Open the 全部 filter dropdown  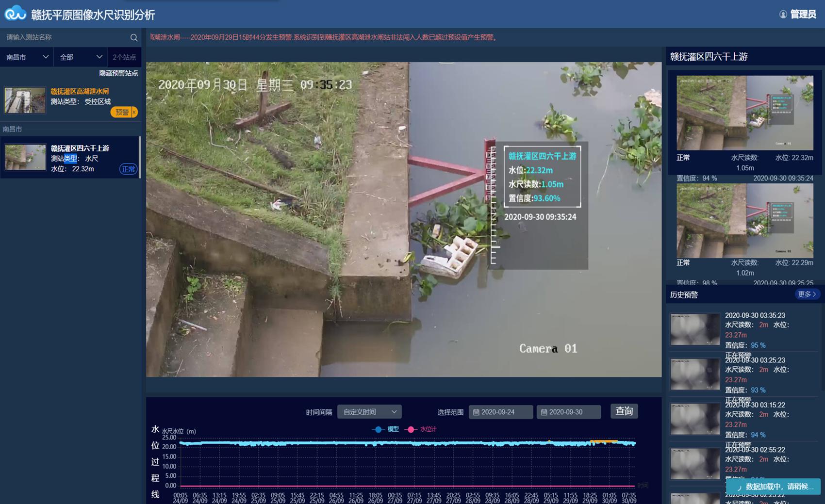(x=80, y=57)
